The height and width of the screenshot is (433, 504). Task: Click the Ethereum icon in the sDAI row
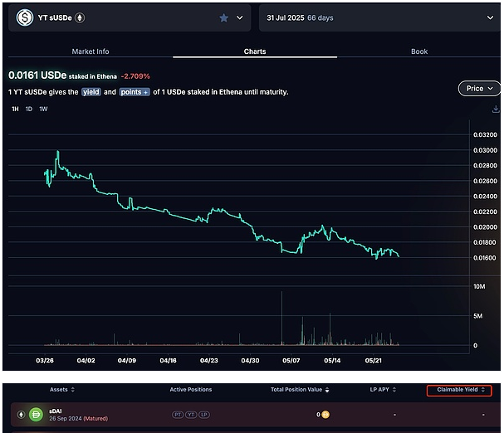click(22, 415)
